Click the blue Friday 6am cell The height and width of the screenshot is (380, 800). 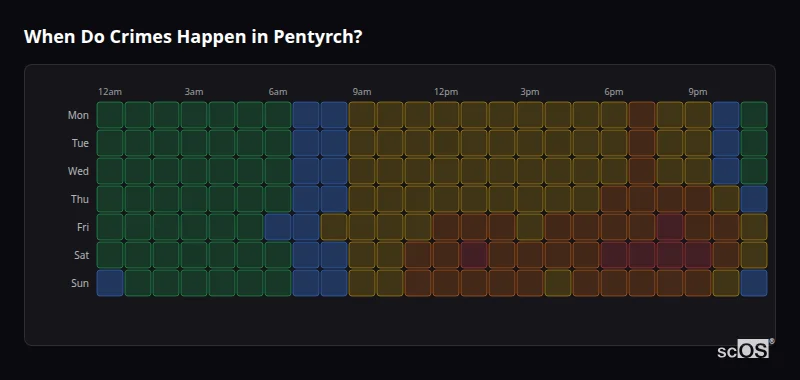278,226
